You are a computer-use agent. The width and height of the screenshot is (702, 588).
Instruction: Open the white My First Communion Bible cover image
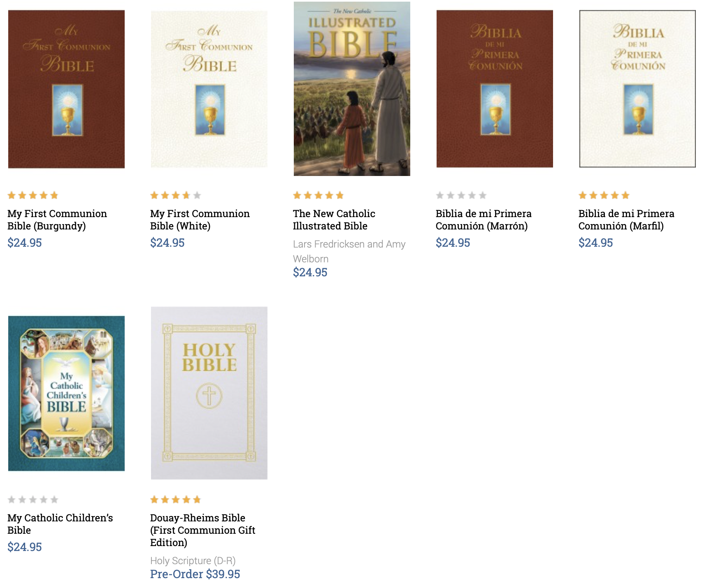[x=209, y=89]
